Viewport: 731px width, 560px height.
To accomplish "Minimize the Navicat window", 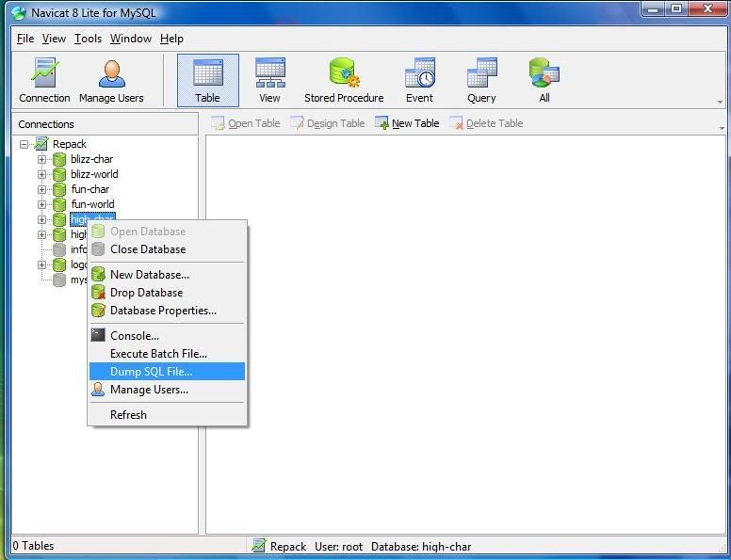I will pyautogui.click(x=654, y=8).
